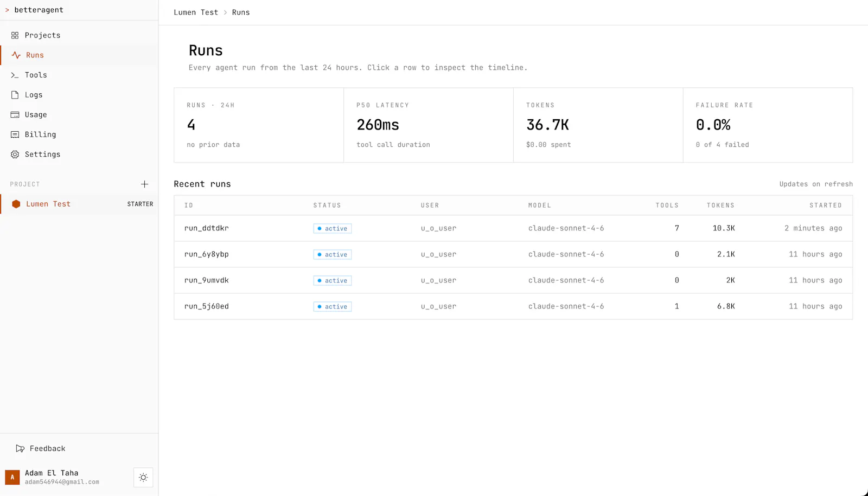Open run_5j60ed row

513,306
